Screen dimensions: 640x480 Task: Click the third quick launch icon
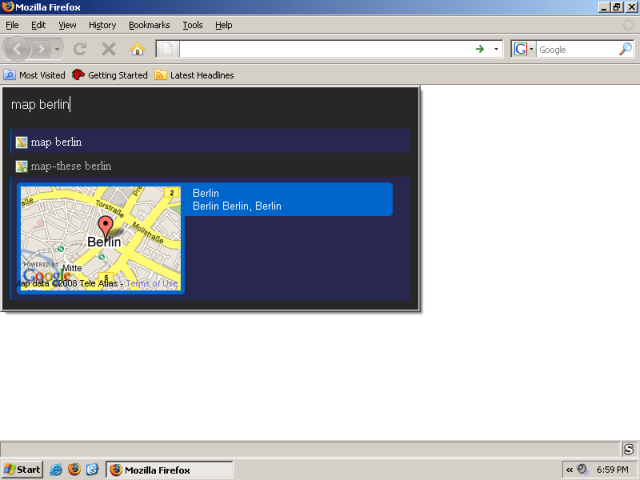(93, 470)
